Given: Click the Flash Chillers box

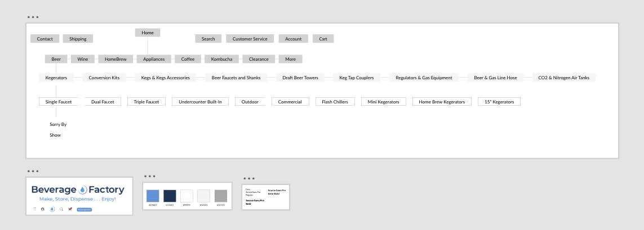Looking at the screenshot, I should pos(335,102).
